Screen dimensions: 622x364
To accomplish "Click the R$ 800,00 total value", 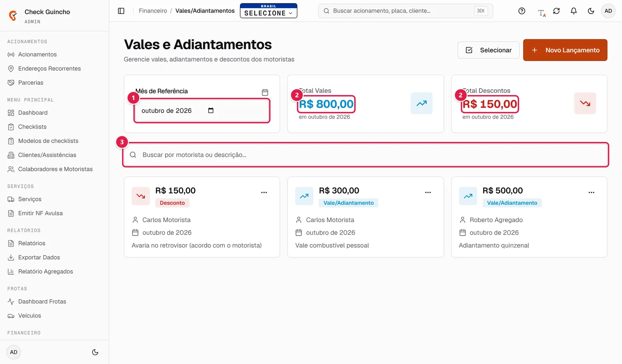I will pyautogui.click(x=326, y=104).
